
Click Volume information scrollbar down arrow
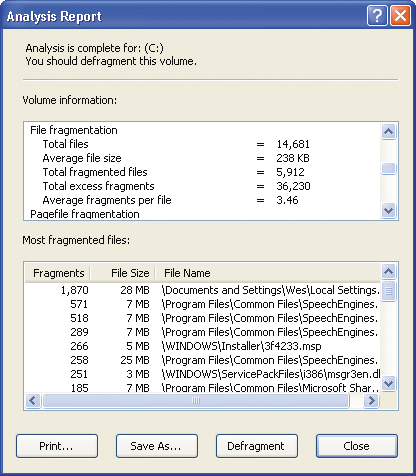389,210
